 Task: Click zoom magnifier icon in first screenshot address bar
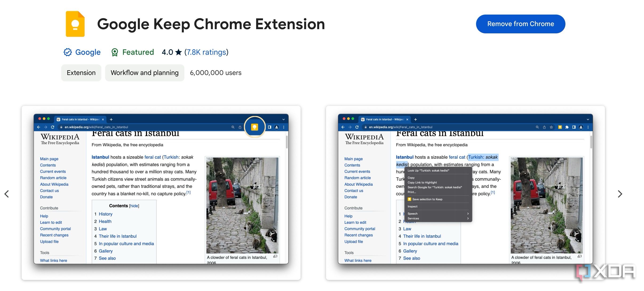coord(233,127)
